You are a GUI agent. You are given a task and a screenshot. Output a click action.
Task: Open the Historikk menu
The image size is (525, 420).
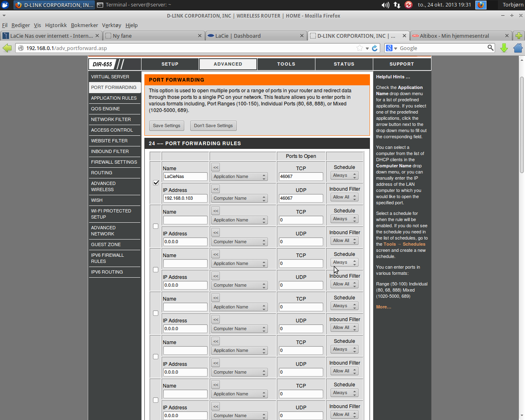[x=56, y=25]
